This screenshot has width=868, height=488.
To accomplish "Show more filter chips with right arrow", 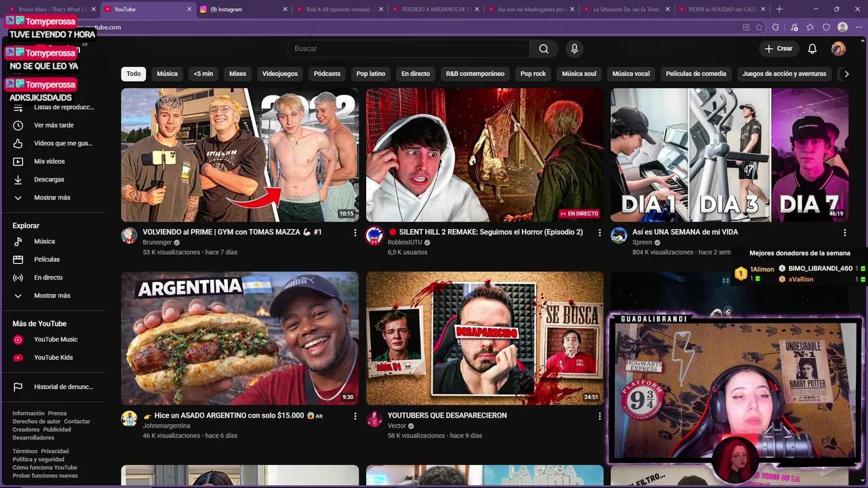I will (846, 74).
